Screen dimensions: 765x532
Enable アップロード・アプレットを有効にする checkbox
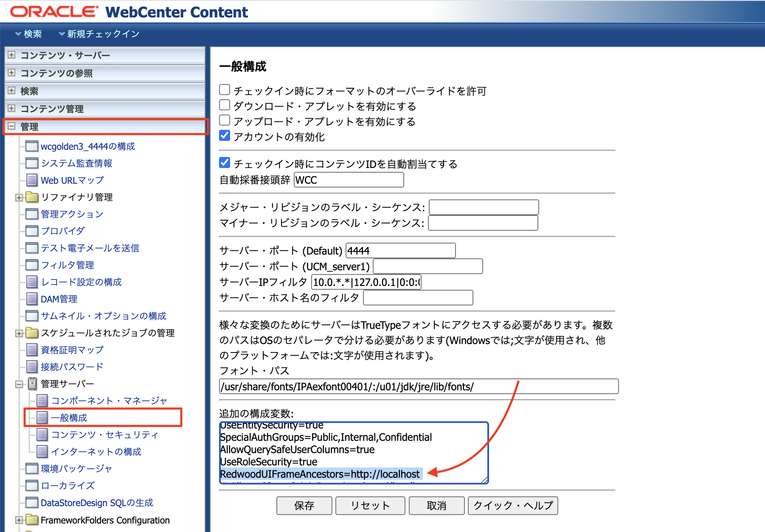tap(225, 120)
